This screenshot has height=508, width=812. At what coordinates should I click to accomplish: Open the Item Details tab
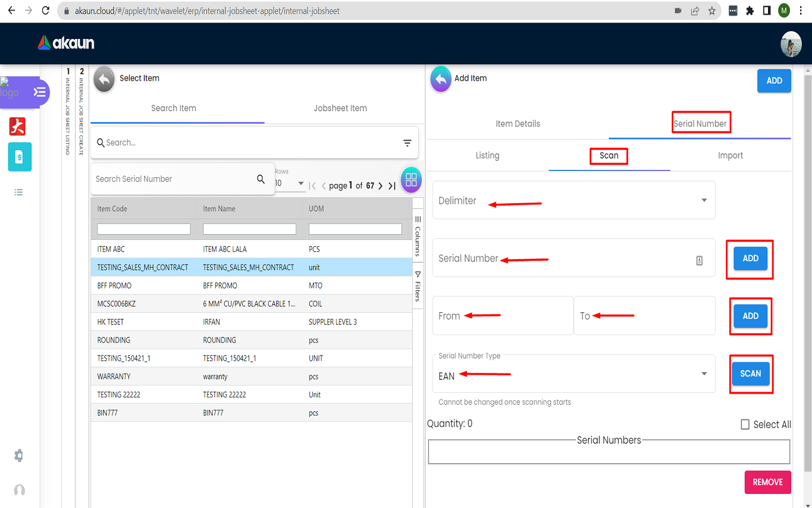[518, 124]
